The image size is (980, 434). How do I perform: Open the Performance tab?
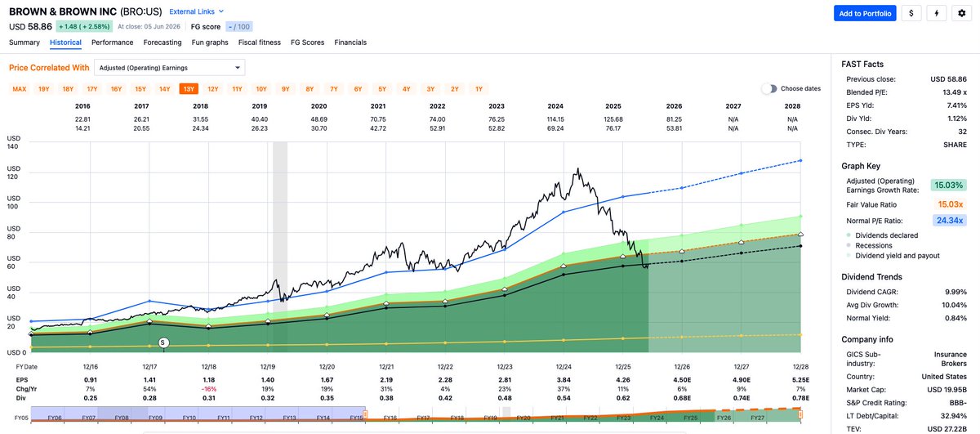point(113,42)
